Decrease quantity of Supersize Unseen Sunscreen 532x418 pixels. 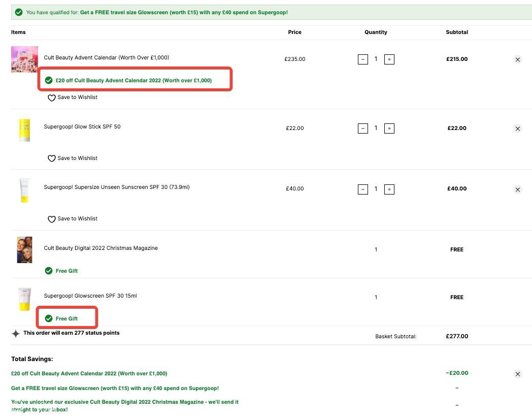click(362, 189)
